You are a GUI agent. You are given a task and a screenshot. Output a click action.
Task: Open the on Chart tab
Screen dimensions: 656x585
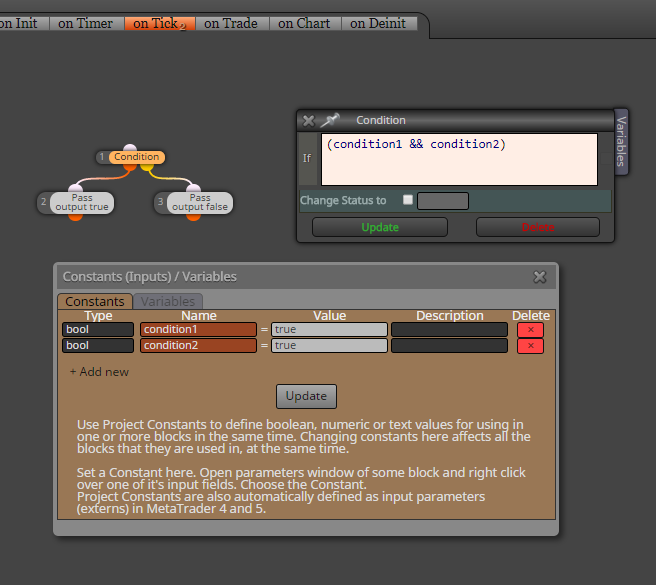coord(305,23)
